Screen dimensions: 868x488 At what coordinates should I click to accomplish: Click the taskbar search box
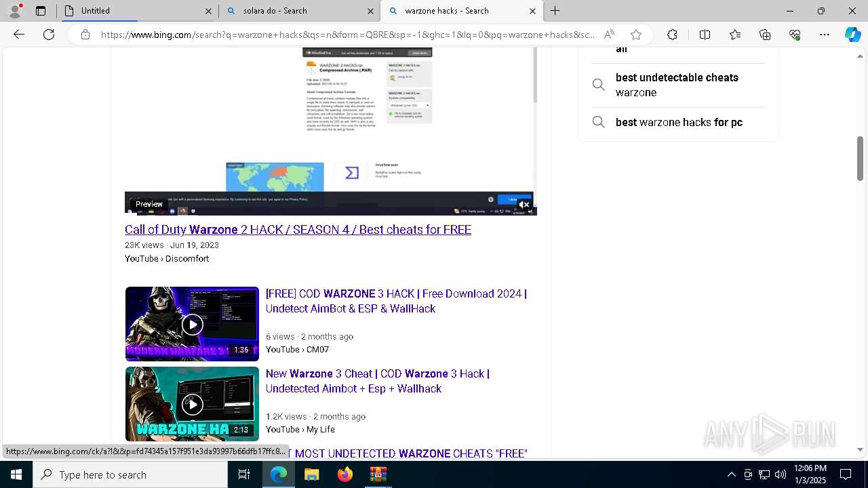pyautogui.click(x=130, y=474)
